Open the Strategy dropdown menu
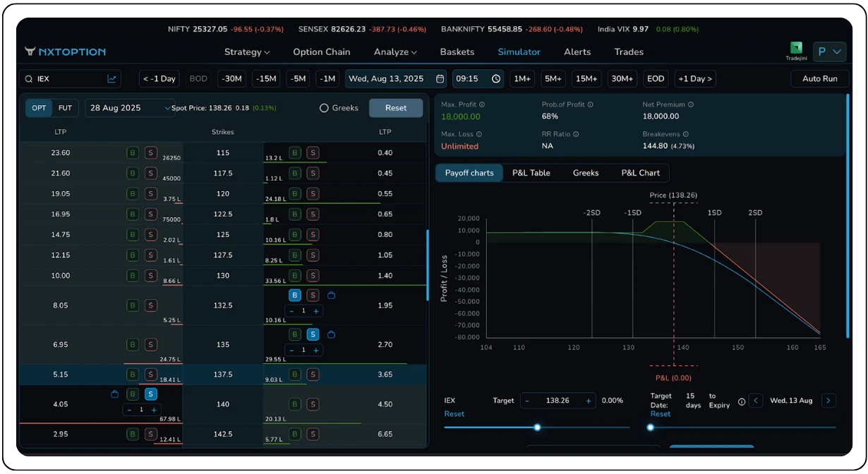 click(x=247, y=52)
